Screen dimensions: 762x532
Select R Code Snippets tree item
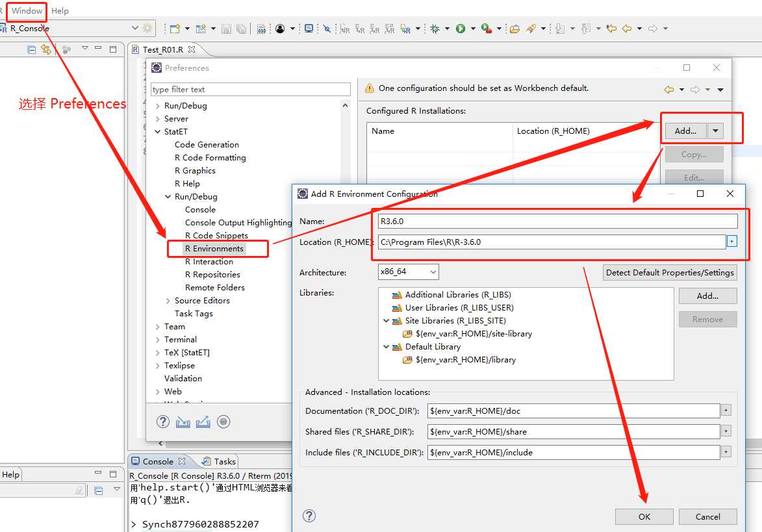point(216,236)
